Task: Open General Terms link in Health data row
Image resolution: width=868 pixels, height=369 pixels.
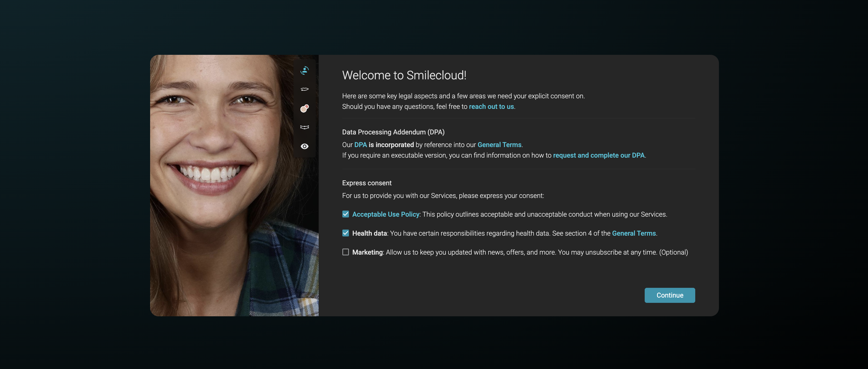Action: [634, 233]
